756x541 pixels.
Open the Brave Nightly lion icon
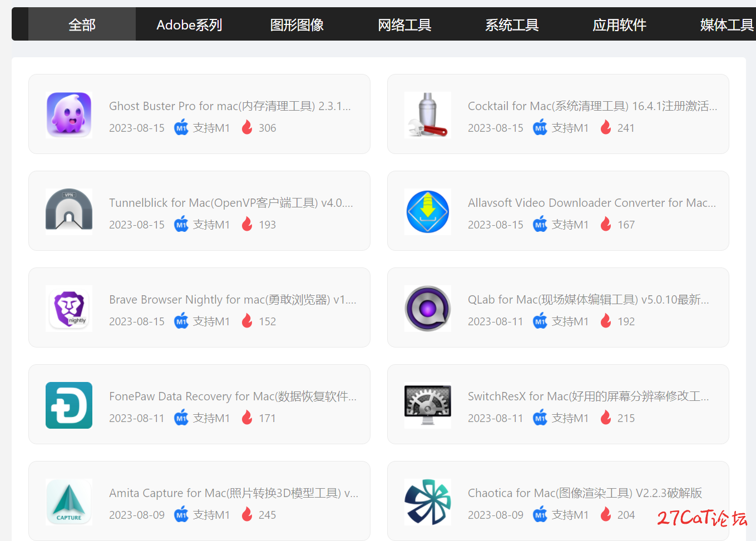coord(69,308)
